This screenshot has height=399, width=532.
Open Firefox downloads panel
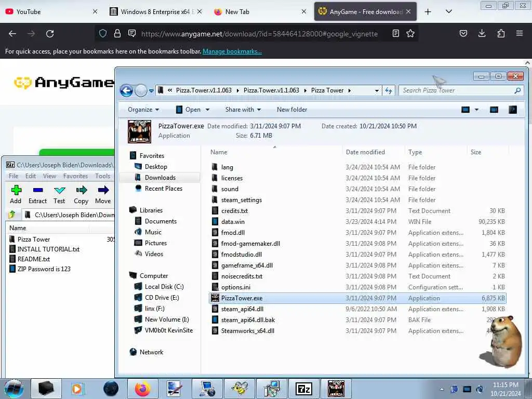pos(482,33)
